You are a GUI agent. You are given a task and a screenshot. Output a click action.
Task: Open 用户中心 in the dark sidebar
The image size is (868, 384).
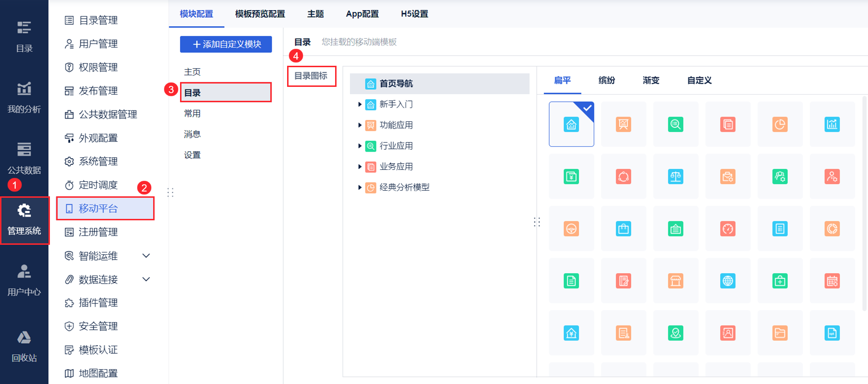coord(24,280)
